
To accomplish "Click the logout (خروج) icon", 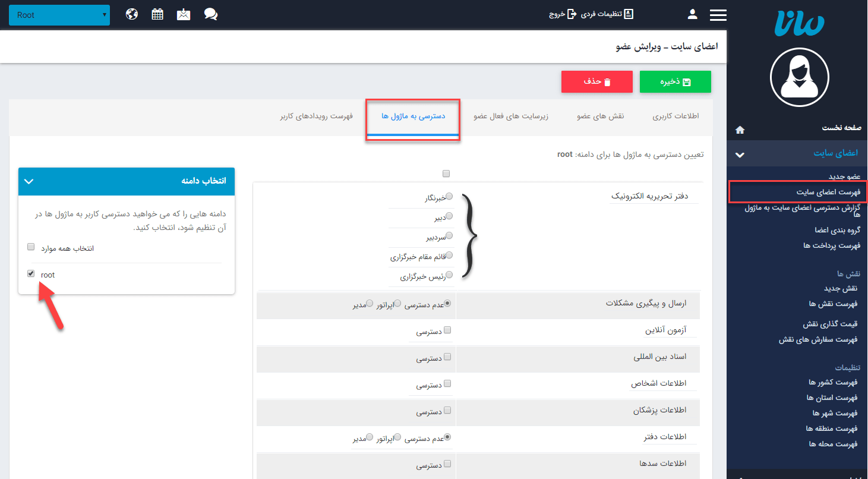I will coord(569,14).
